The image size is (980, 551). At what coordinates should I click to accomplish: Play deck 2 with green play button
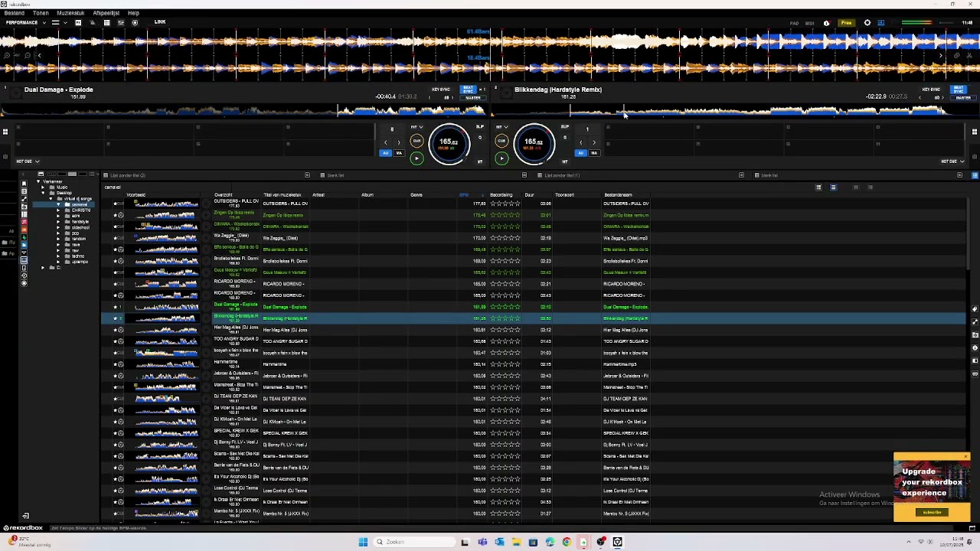click(501, 158)
